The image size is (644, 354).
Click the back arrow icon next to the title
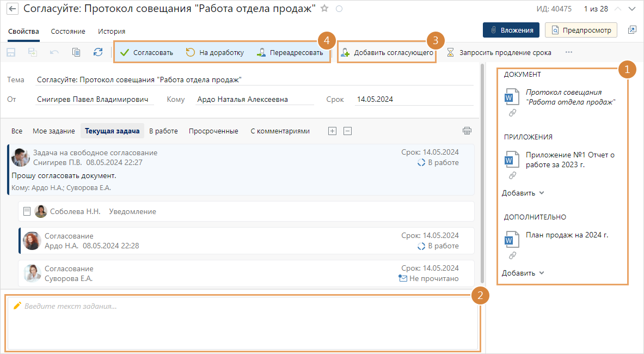[x=13, y=9]
